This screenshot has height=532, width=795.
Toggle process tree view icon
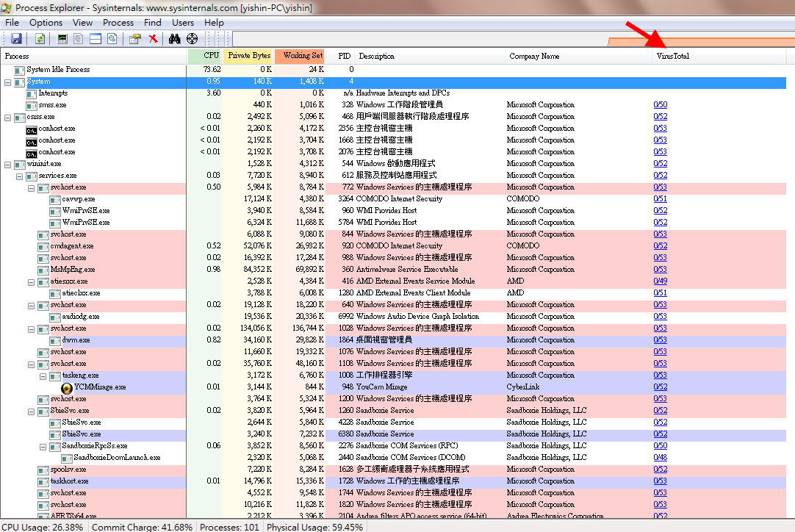[78, 38]
